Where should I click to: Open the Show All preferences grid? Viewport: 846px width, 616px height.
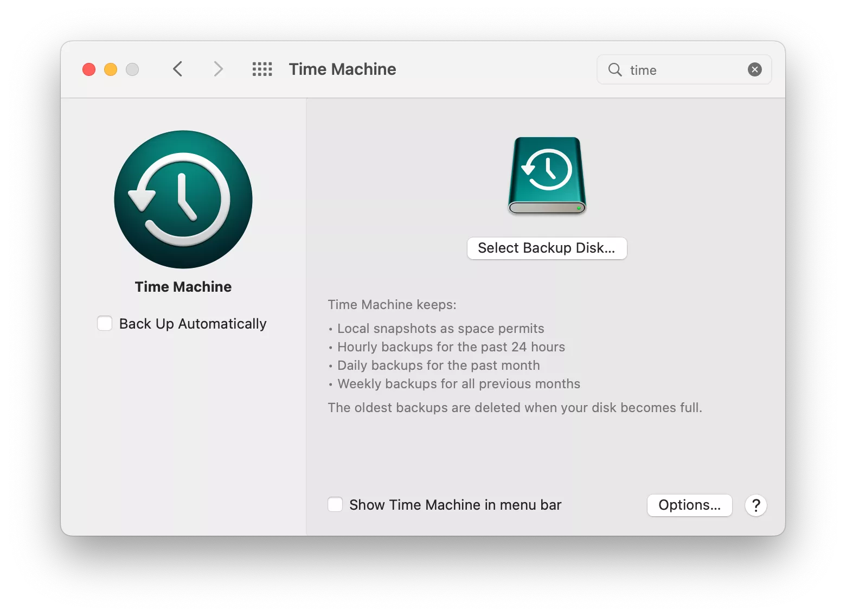click(x=262, y=69)
